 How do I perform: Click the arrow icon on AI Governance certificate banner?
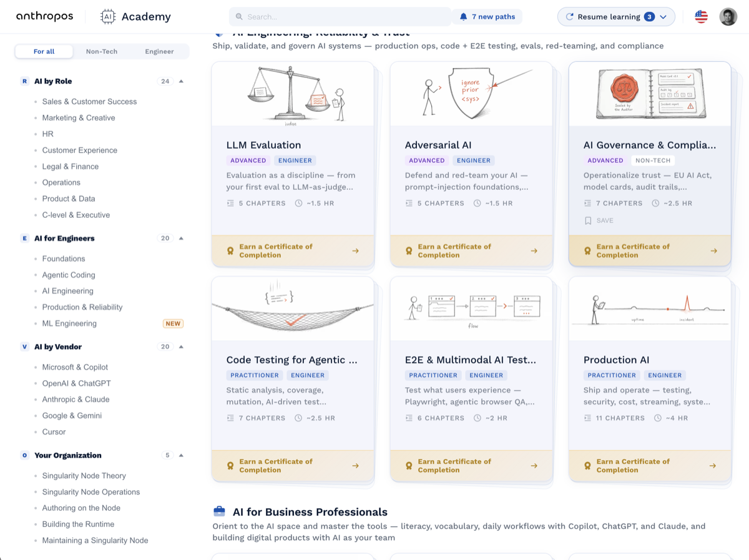point(713,251)
